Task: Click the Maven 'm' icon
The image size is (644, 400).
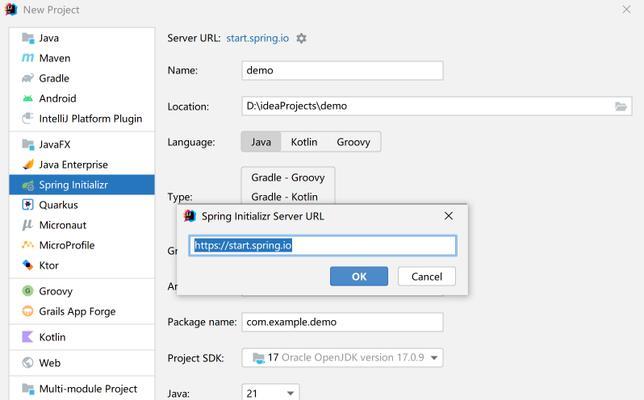Action: pos(28,58)
